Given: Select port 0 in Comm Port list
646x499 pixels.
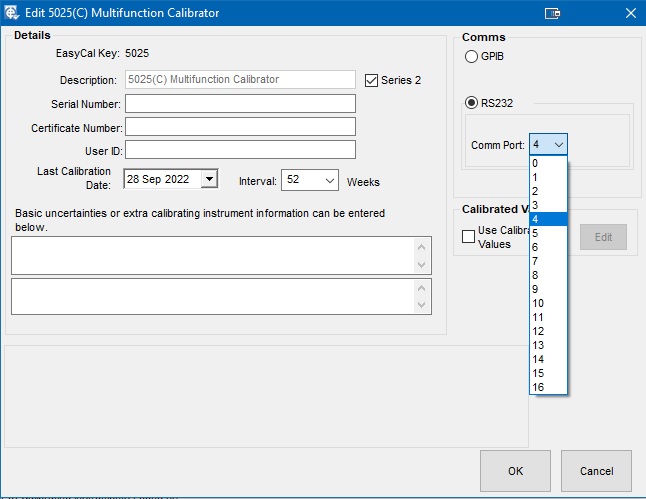Looking at the screenshot, I should 548,163.
